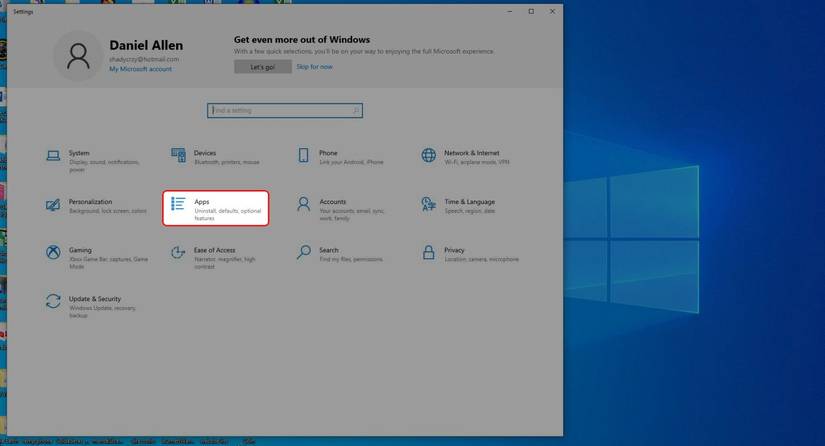The height and width of the screenshot is (446, 825).
Task: Focus the Find a setting search field
Action: click(285, 110)
